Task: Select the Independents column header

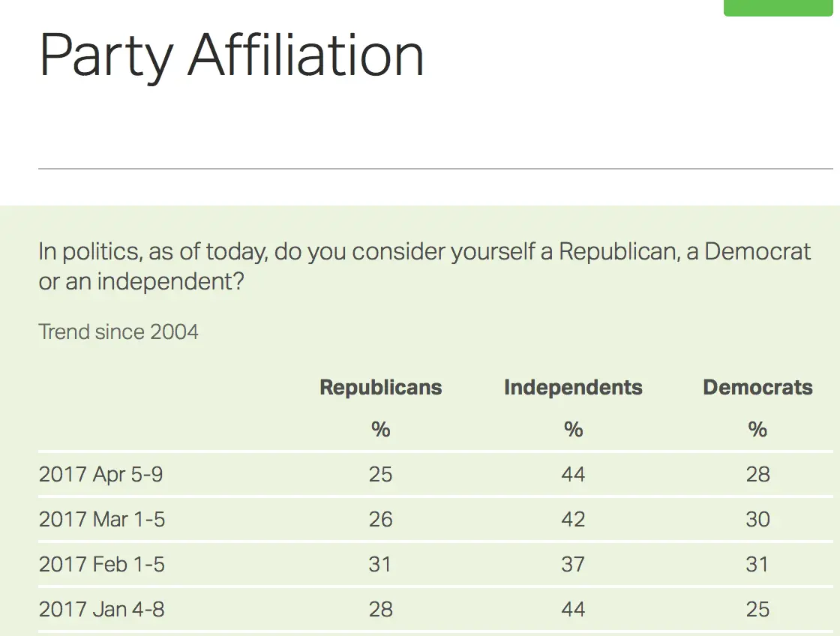Action: [573, 388]
